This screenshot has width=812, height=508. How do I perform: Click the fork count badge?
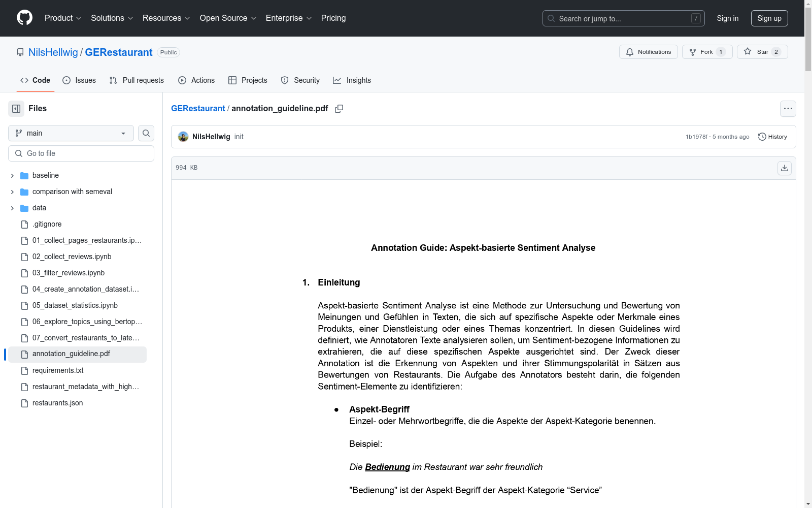721,52
